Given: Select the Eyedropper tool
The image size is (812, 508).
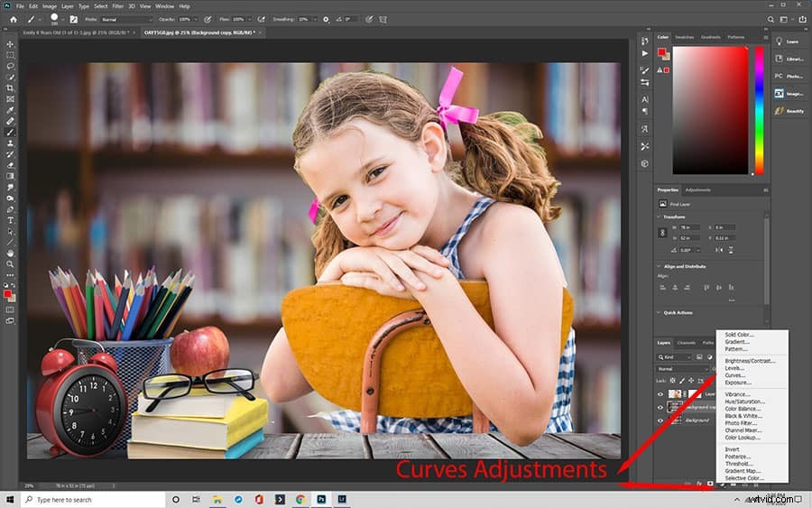Looking at the screenshot, I should 10,110.
